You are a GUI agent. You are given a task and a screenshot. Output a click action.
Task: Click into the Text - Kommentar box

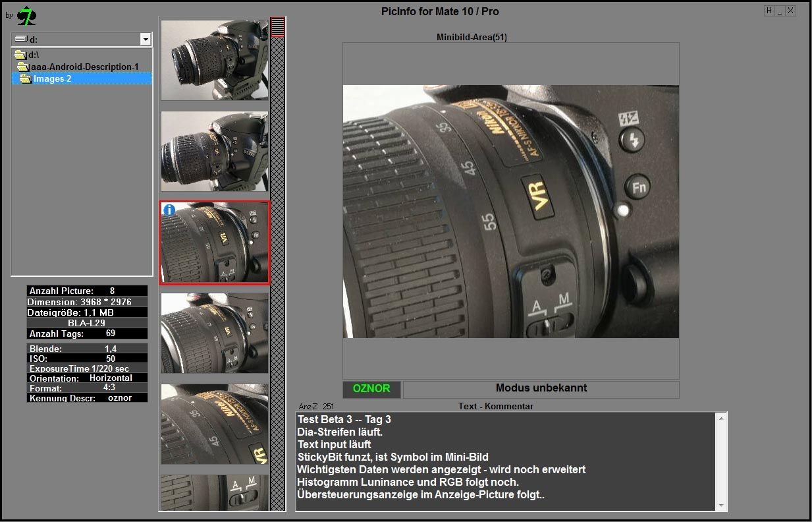[506, 461]
